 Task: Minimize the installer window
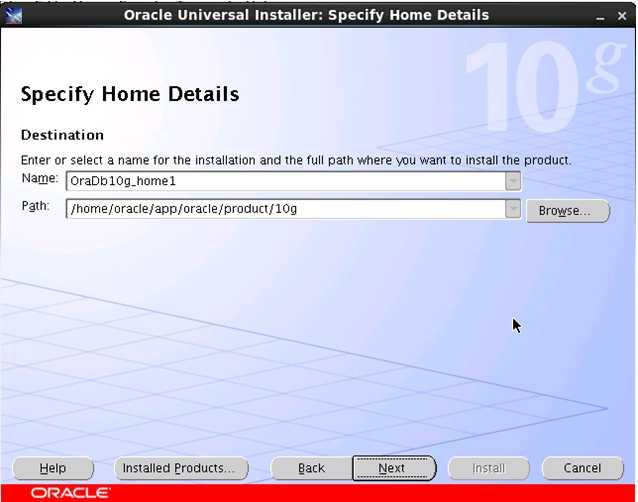600,17
